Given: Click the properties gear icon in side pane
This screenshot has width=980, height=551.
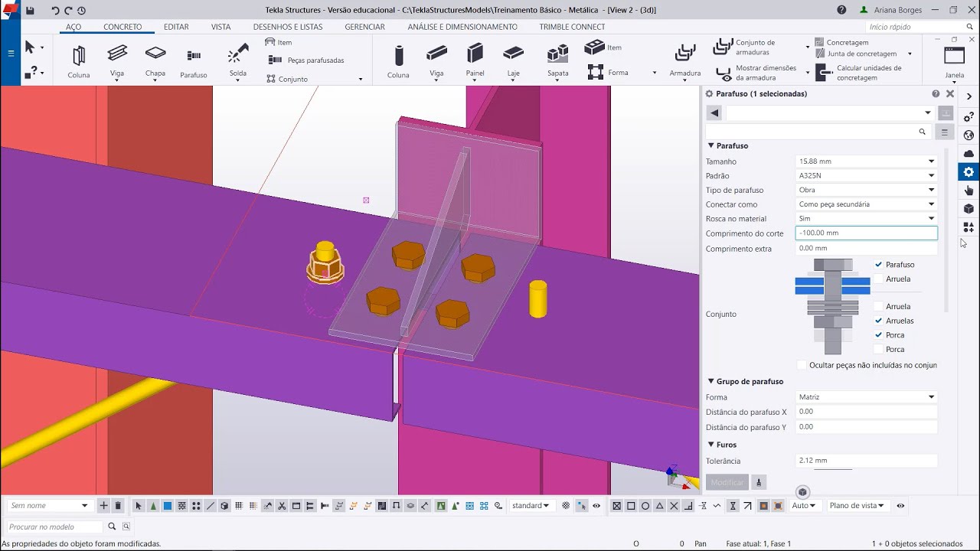Looking at the screenshot, I should pos(969,172).
